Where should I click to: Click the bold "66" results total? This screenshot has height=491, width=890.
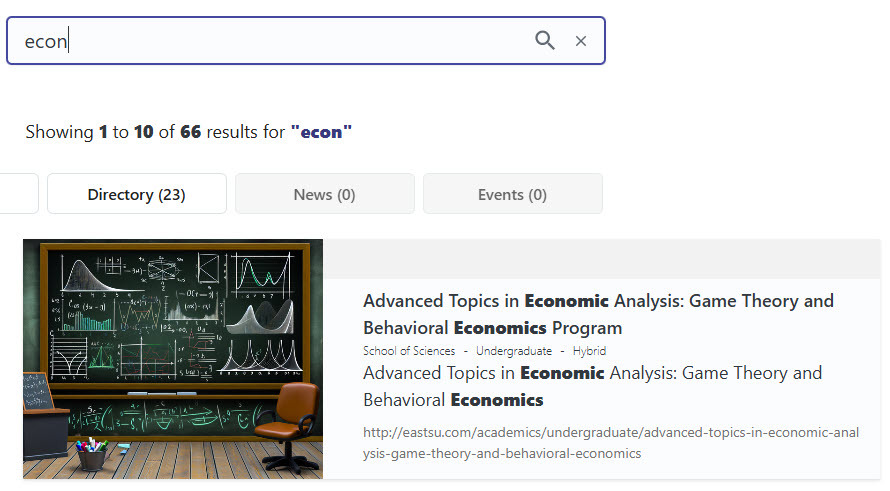point(191,132)
